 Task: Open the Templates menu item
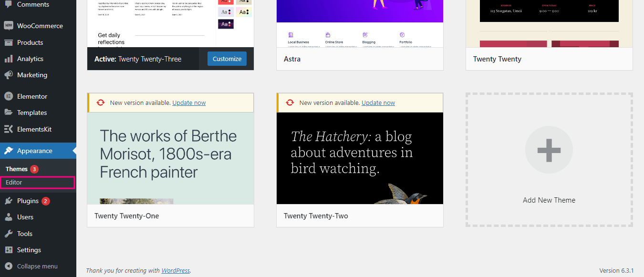click(x=38, y=113)
